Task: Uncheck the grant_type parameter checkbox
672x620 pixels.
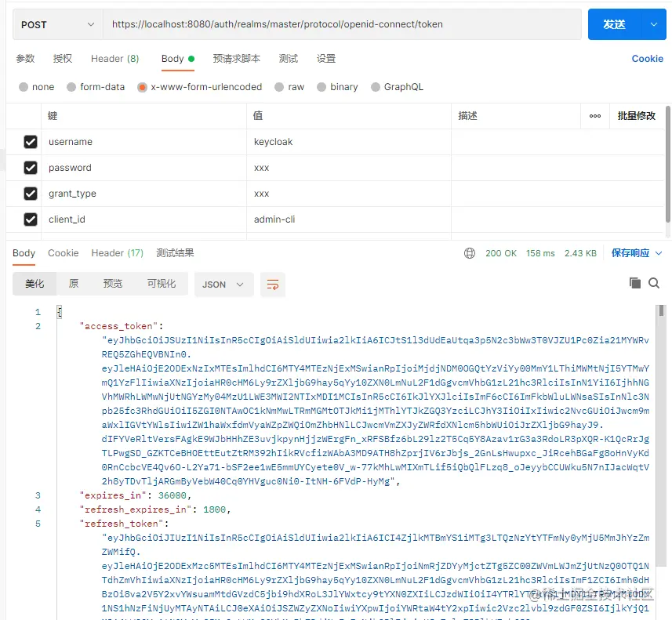Action: pos(31,194)
